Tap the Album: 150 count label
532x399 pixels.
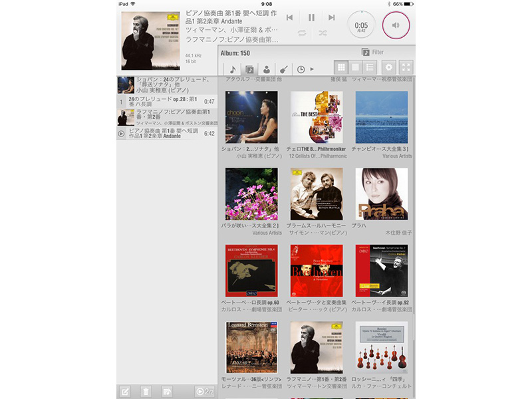coord(235,53)
